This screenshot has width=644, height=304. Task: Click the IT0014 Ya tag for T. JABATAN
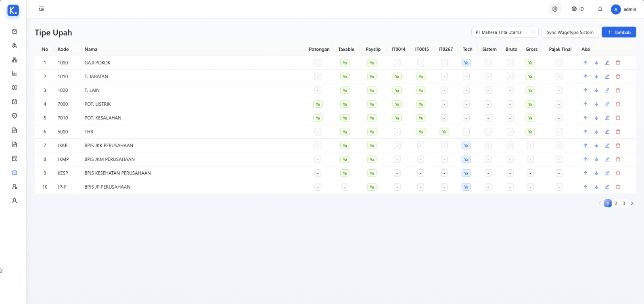[397, 77]
